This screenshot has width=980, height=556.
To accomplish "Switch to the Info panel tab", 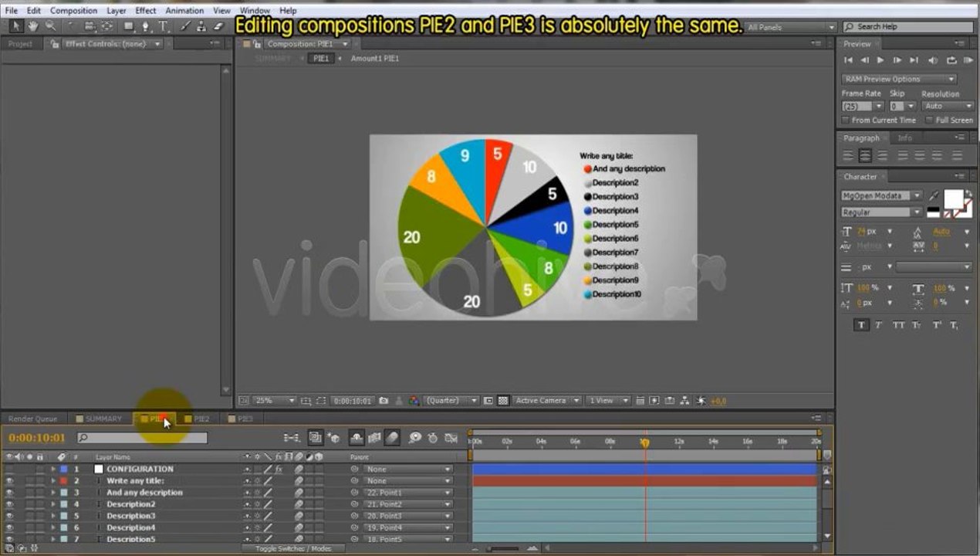I will 904,137.
